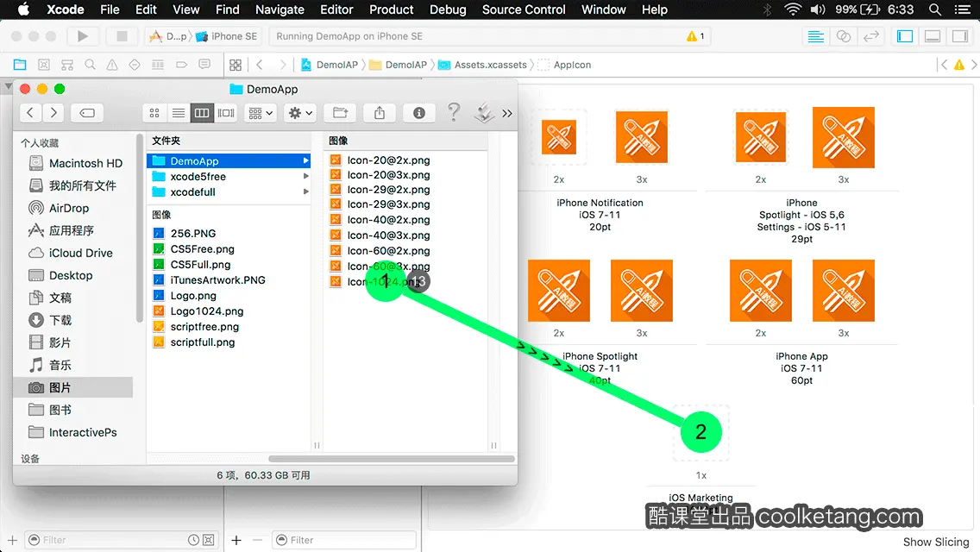Open the related items grid icon
Image resolution: width=980 pixels, height=552 pixels.
pos(236,65)
